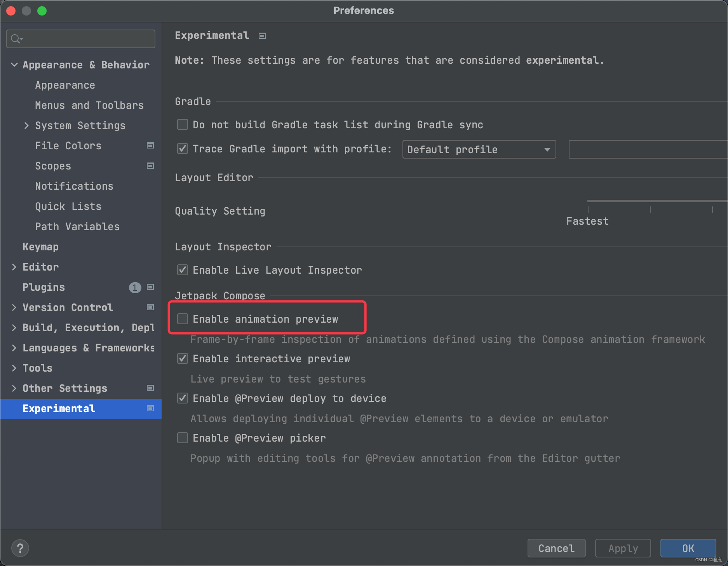The image size is (728, 566).
Task: Expand Build, Execution, Deployment section
Action: click(14, 327)
